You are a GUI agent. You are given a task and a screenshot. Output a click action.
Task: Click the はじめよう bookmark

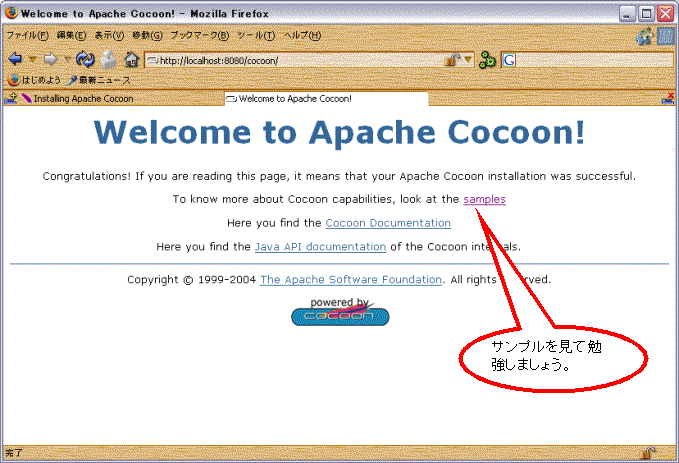tap(34, 80)
